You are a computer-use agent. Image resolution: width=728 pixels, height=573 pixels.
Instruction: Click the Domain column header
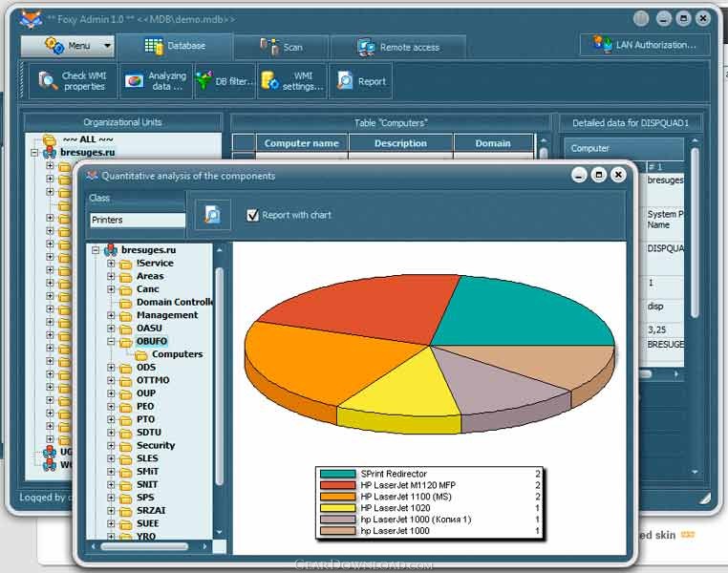[x=493, y=143]
